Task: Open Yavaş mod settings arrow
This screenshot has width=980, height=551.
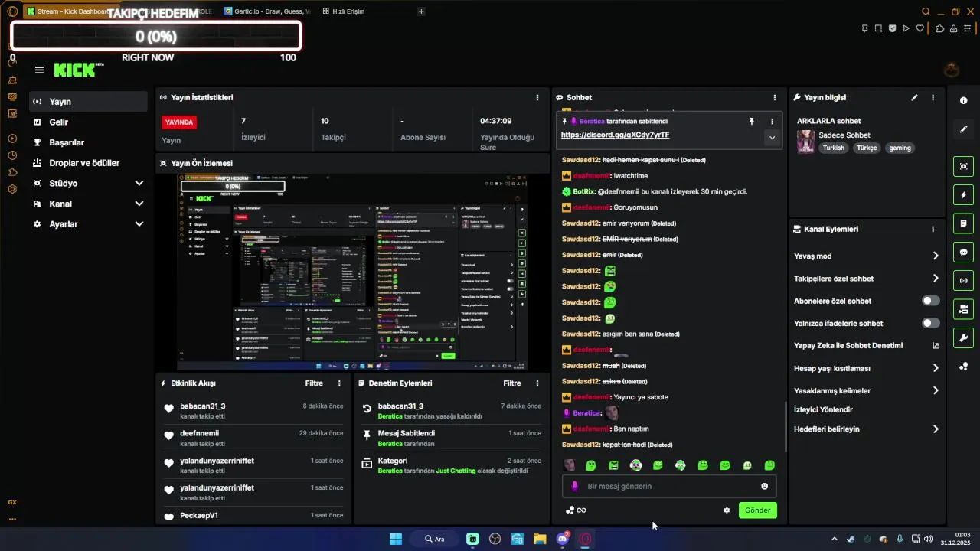Action: coord(936,256)
